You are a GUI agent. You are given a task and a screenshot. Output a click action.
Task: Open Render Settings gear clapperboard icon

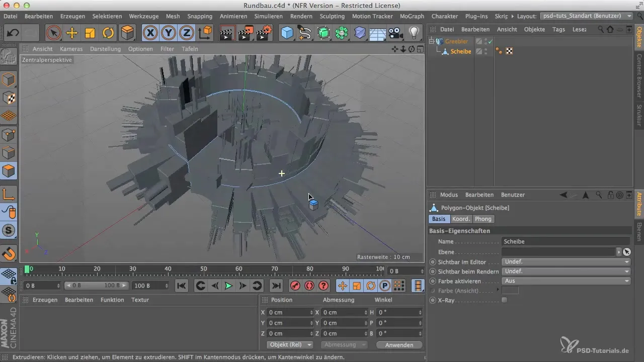coord(265,33)
